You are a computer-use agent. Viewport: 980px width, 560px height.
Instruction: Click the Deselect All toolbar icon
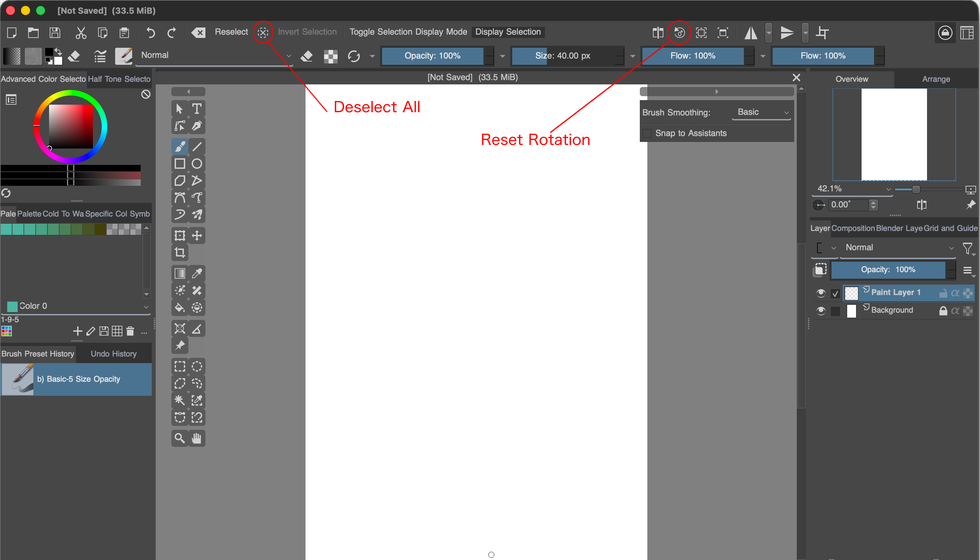click(263, 32)
